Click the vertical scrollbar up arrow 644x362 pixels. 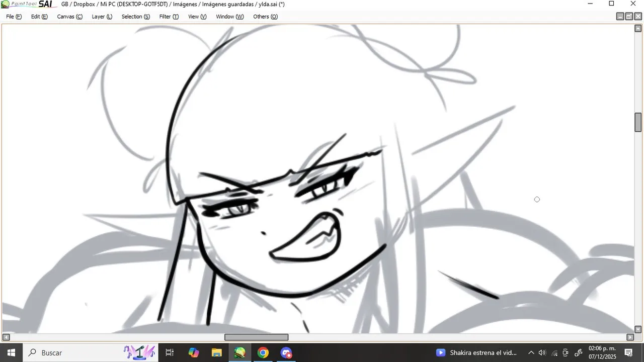click(638, 28)
